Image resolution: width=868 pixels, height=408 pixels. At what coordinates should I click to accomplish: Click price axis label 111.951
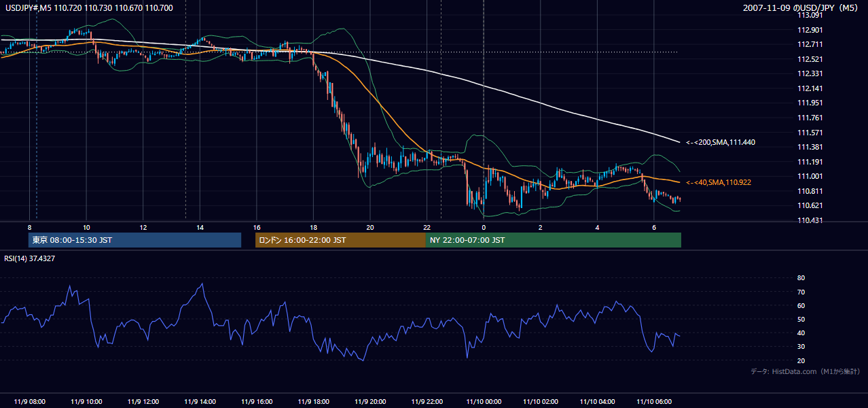click(x=809, y=103)
